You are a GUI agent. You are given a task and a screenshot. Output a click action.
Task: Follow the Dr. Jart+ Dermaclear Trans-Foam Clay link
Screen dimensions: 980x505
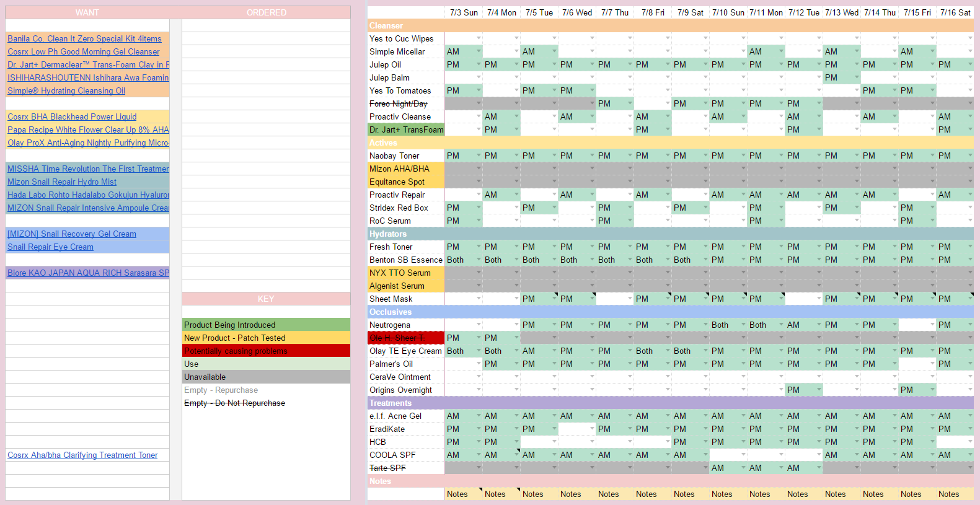[88, 64]
